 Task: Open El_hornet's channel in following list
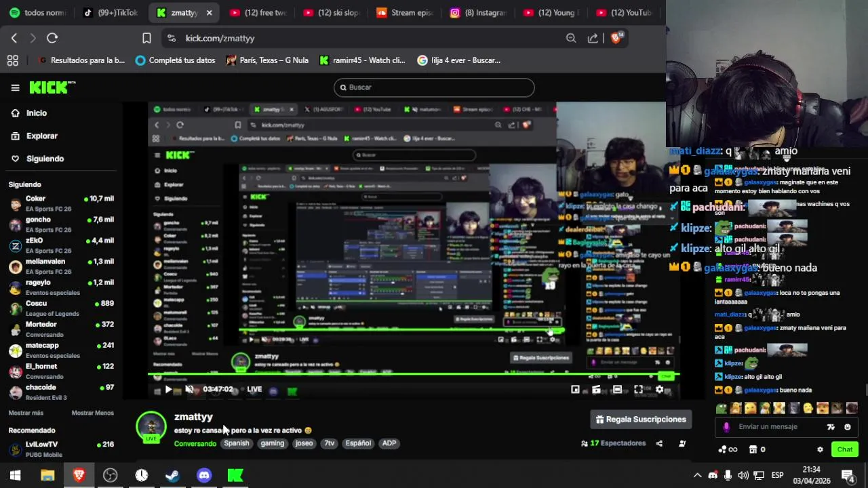pyautogui.click(x=61, y=371)
